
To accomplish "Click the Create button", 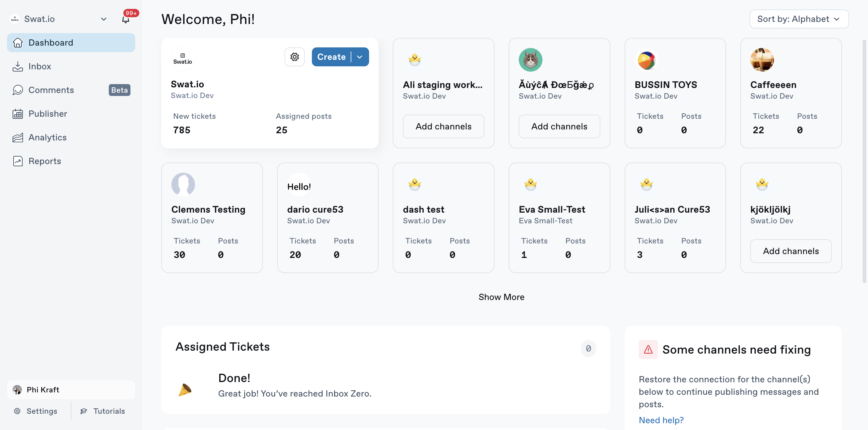I will click(331, 57).
